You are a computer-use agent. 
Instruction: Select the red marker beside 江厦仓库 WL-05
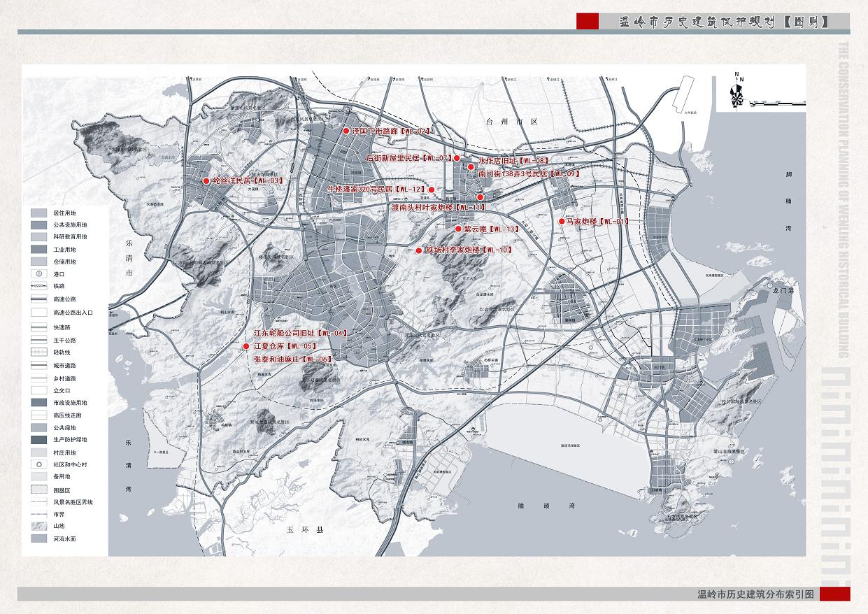pyautogui.click(x=246, y=346)
